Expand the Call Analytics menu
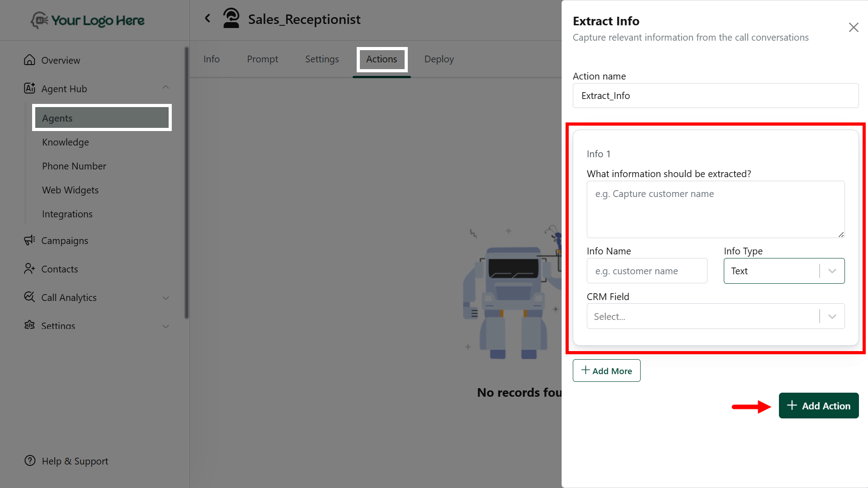868x488 pixels. pyautogui.click(x=165, y=298)
